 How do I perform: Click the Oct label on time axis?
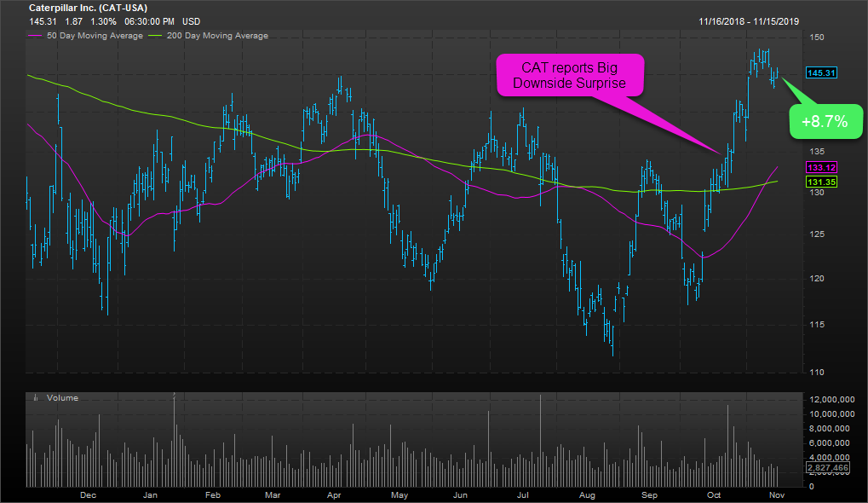pyautogui.click(x=714, y=494)
